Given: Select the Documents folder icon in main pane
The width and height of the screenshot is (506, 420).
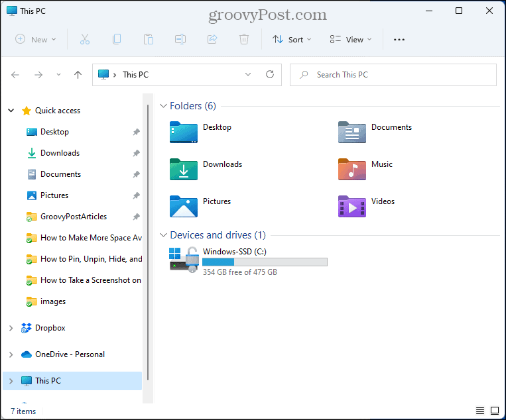Looking at the screenshot, I should [352, 132].
